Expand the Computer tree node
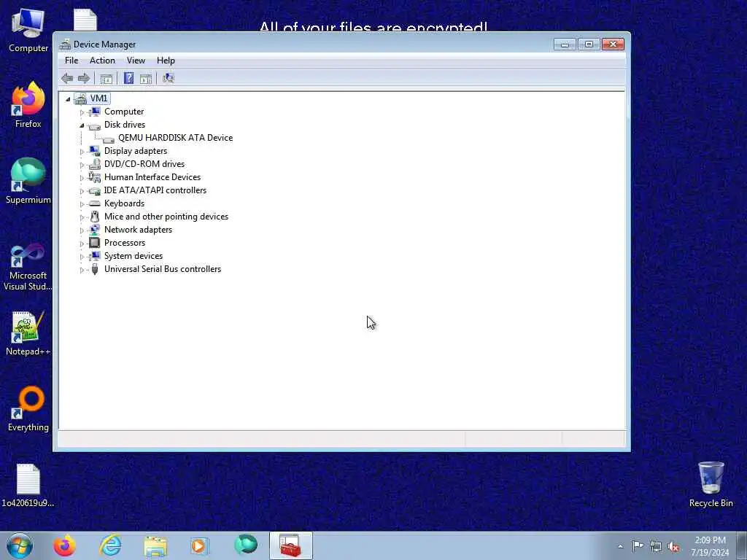The image size is (747, 560). pos(82,112)
